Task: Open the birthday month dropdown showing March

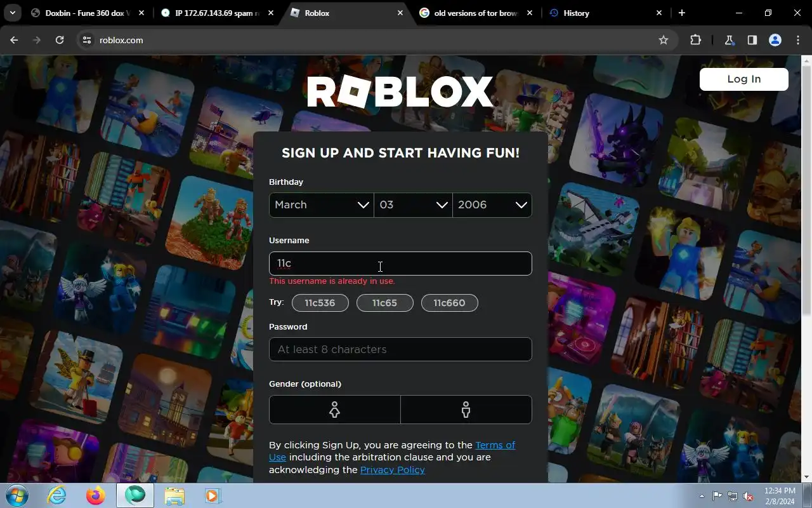Action: coord(322,204)
